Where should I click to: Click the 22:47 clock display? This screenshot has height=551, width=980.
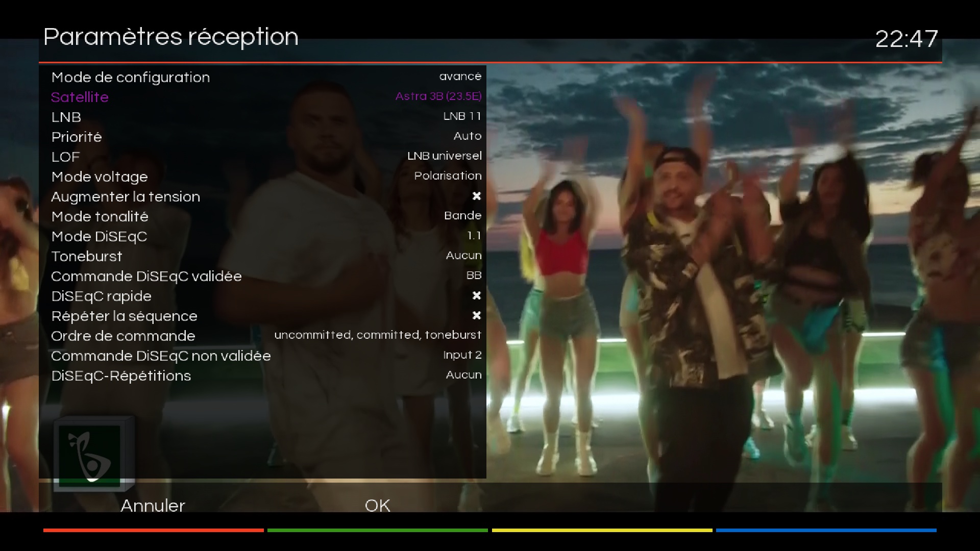[x=906, y=39]
